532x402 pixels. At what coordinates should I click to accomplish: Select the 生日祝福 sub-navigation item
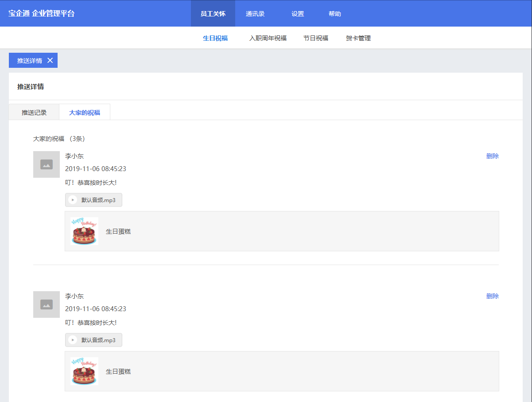pos(215,38)
